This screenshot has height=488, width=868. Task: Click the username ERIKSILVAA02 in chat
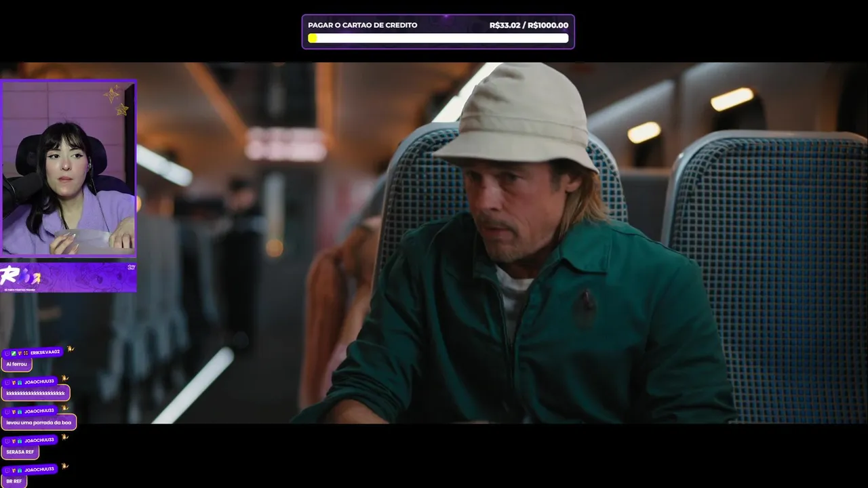coord(45,352)
